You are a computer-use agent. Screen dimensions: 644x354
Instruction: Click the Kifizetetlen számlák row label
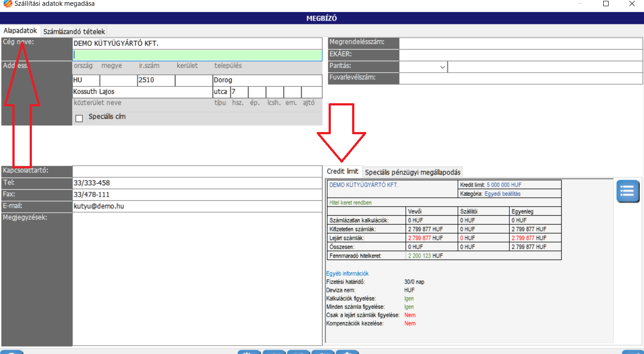tap(353, 229)
